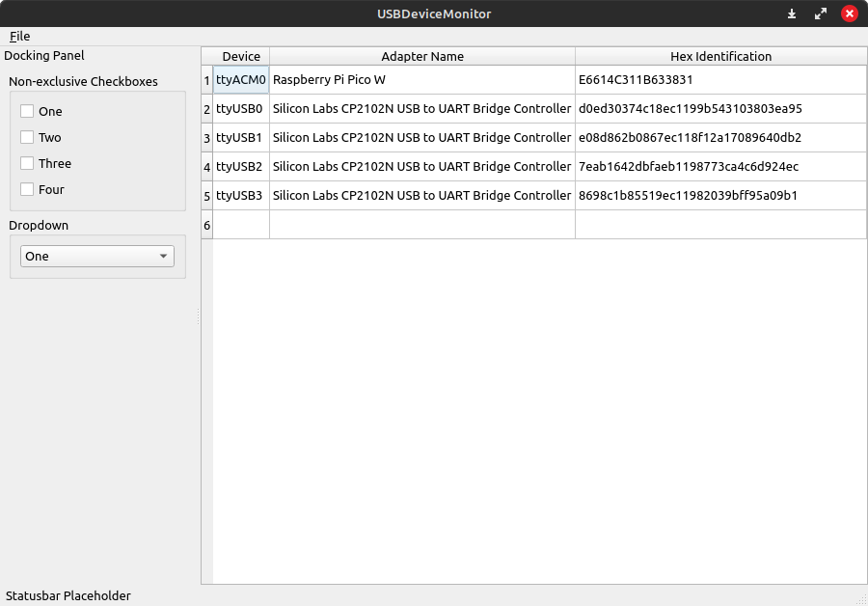This screenshot has width=868, height=606.
Task: Select adapter name cell in ttyUSB3 row
Action: pos(422,195)
